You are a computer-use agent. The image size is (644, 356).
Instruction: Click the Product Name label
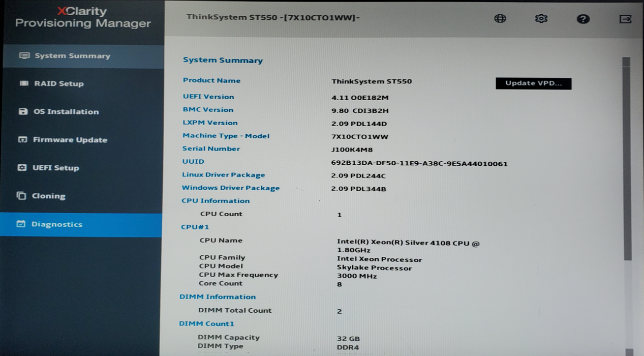(211, 80)
